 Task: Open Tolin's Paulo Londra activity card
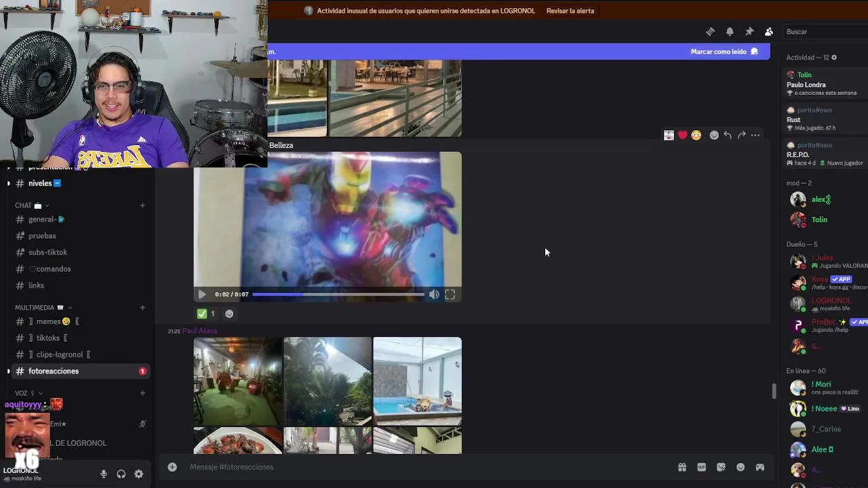tap(825, 84)
